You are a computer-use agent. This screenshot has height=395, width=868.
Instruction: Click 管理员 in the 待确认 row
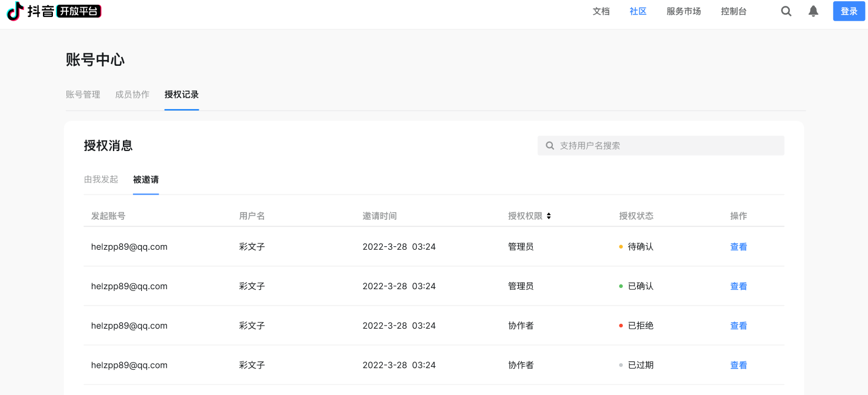click(521, 247)
